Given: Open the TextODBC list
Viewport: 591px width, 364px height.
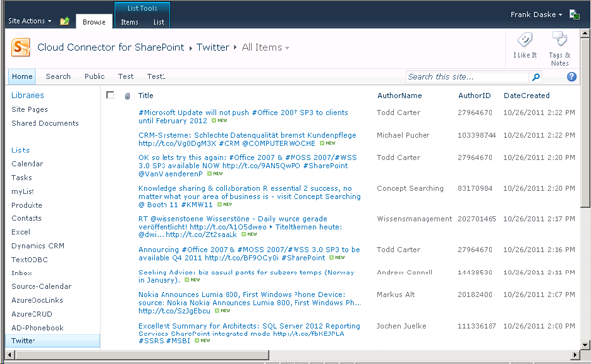Looking at the screenshot, I should (x=30, y=260).
